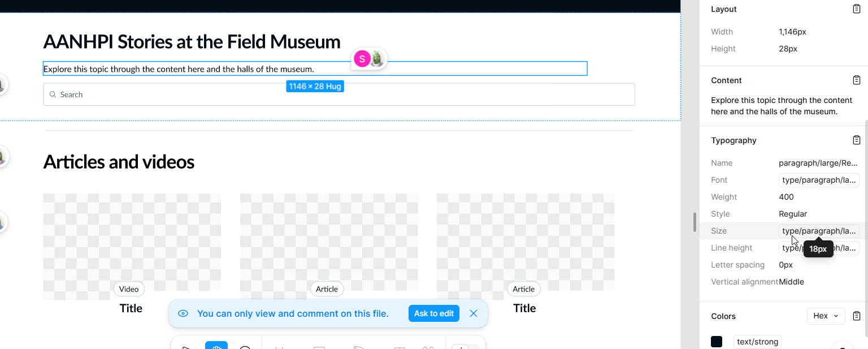Click the Name value paragraph/large/Re...

point(818,163)
